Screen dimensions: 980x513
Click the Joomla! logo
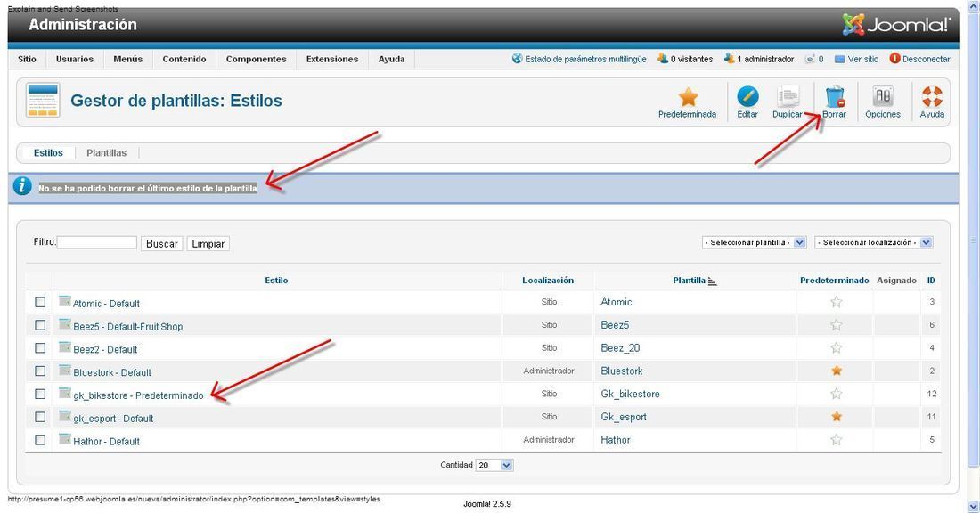click(896, 25)
